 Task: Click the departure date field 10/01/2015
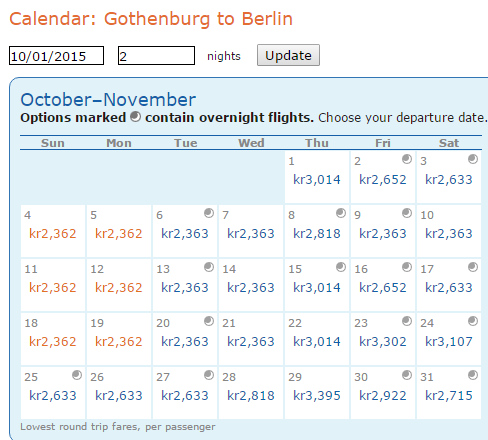(x=56, y=56)
